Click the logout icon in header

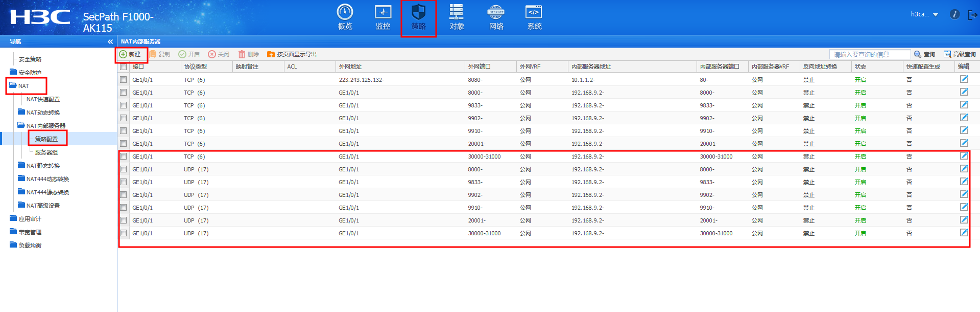click(972, 15)
